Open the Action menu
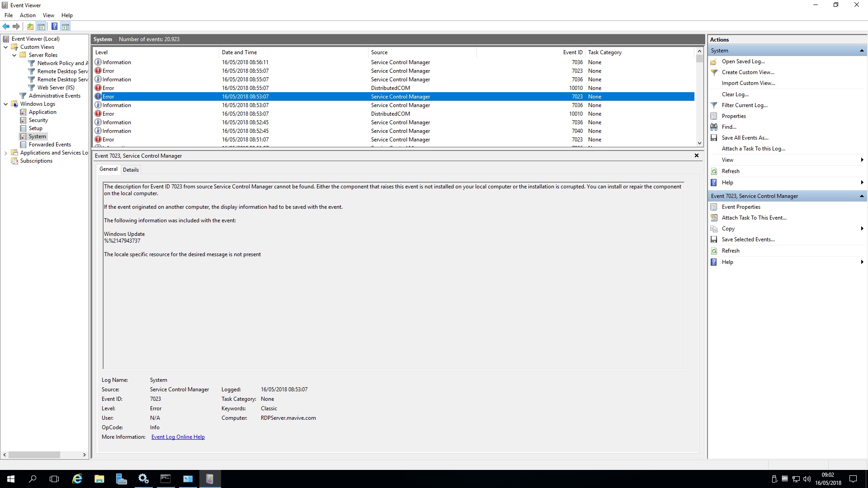Viewport: 868px width, 488px height. point(28,15)
